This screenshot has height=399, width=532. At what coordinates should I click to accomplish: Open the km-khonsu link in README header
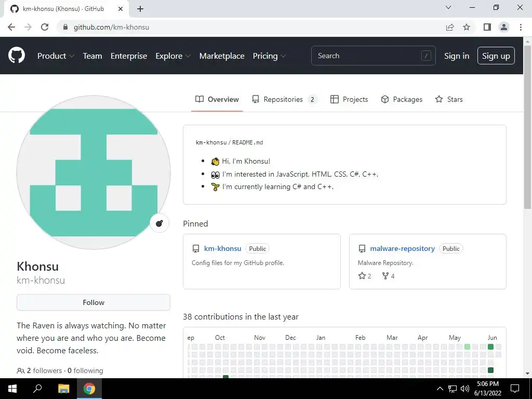(x=211, y=142)
